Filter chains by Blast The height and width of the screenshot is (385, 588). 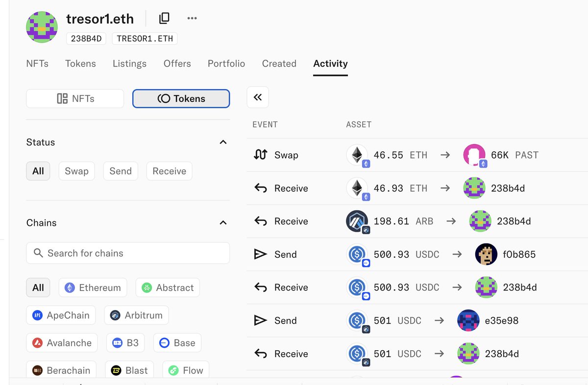[130, 370]
